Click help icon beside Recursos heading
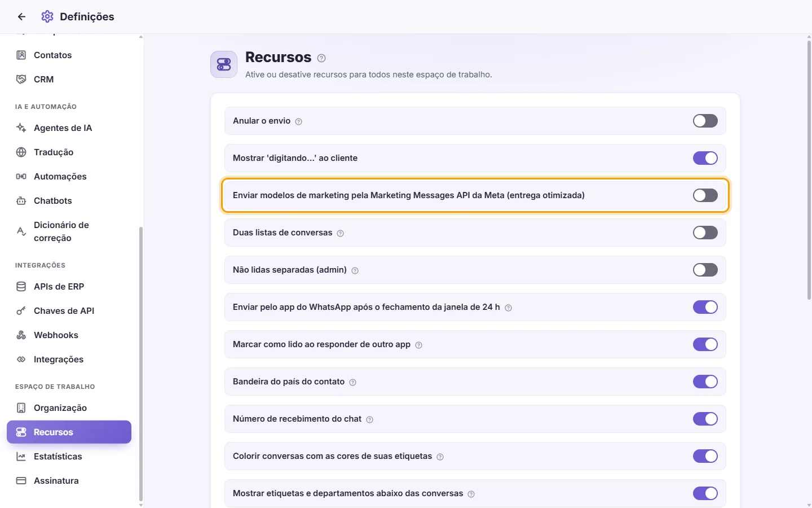The width and height of the screenshot is (812, 508). click(x=321, y=58)
